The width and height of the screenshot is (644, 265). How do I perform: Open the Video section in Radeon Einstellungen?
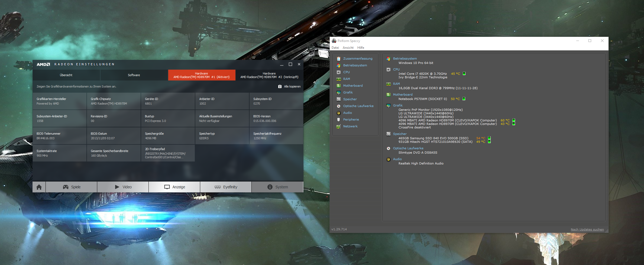pyautogui.click(x=123, y=187)
